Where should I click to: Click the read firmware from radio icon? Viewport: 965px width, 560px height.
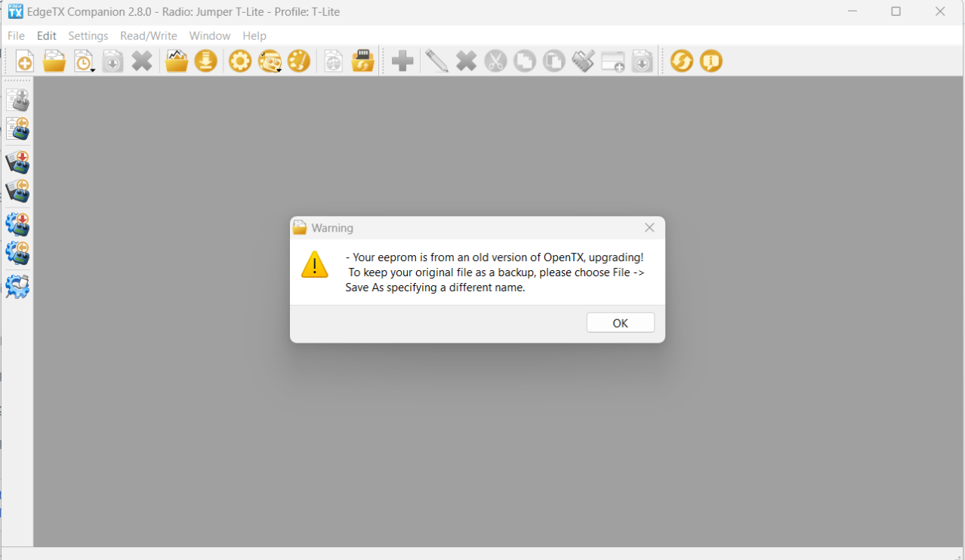[17, 253]
